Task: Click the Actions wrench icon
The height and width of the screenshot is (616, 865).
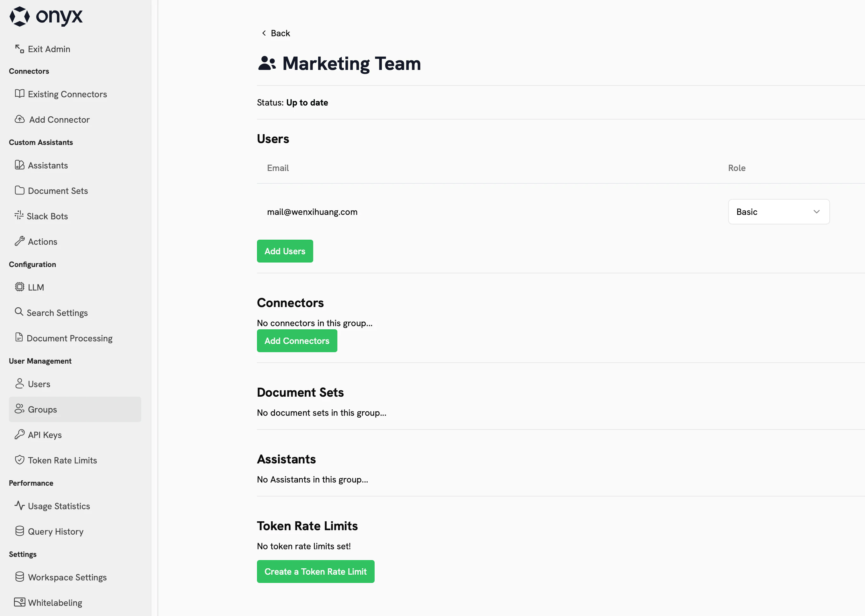Action: 19,241
